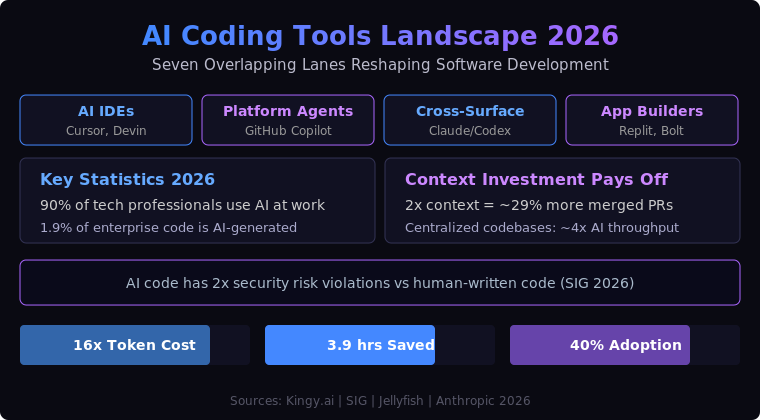Click the 'GitHub Copilot' text
Viewport: 760px width, 420px height.
pyautogui.click(x=288, y=131)
